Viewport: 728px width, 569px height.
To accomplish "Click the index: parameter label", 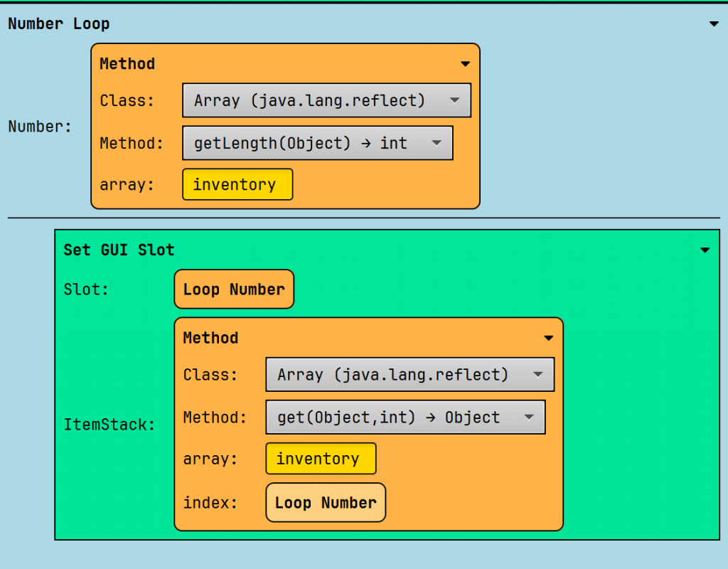I will (x=210, y=503).
